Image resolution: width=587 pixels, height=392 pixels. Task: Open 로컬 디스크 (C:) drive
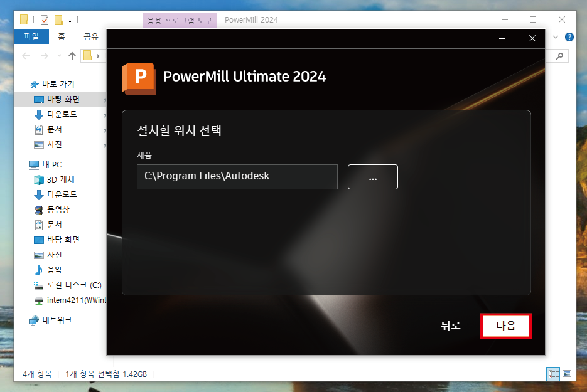74,285
